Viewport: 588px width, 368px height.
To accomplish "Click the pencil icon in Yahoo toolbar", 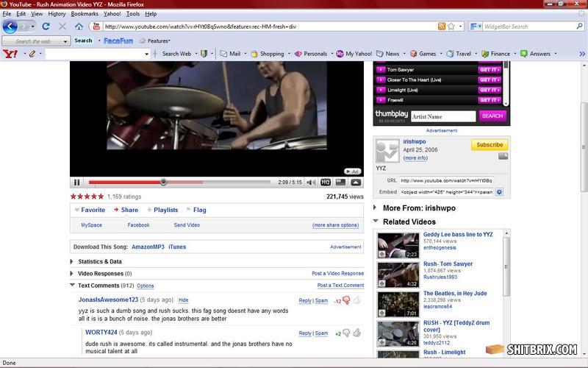I will click(x=32, y=54).
